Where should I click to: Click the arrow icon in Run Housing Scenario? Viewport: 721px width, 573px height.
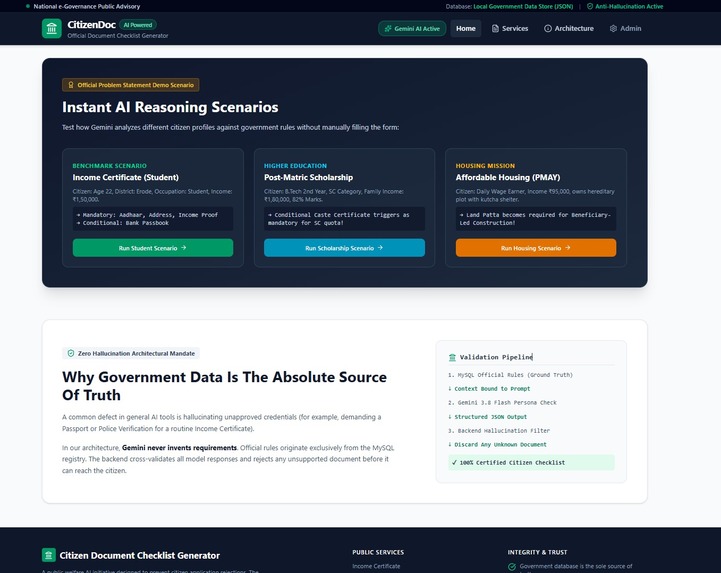pos(567,248)
